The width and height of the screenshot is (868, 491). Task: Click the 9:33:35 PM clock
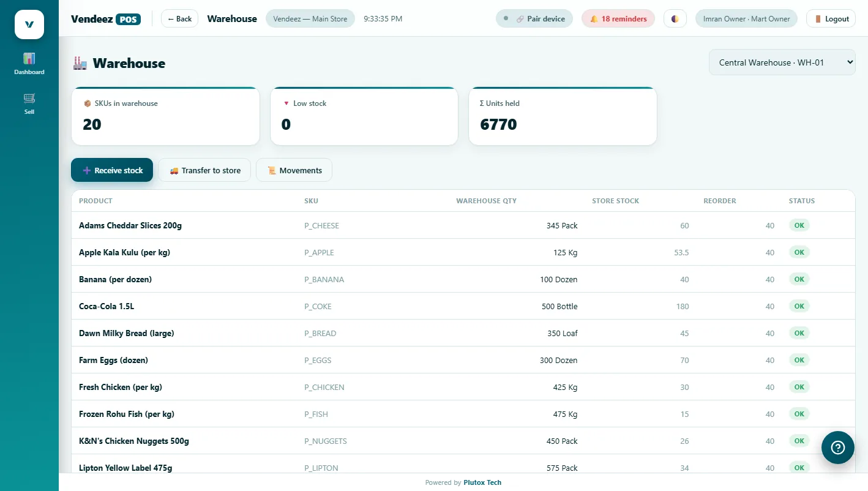click(383, 19)
